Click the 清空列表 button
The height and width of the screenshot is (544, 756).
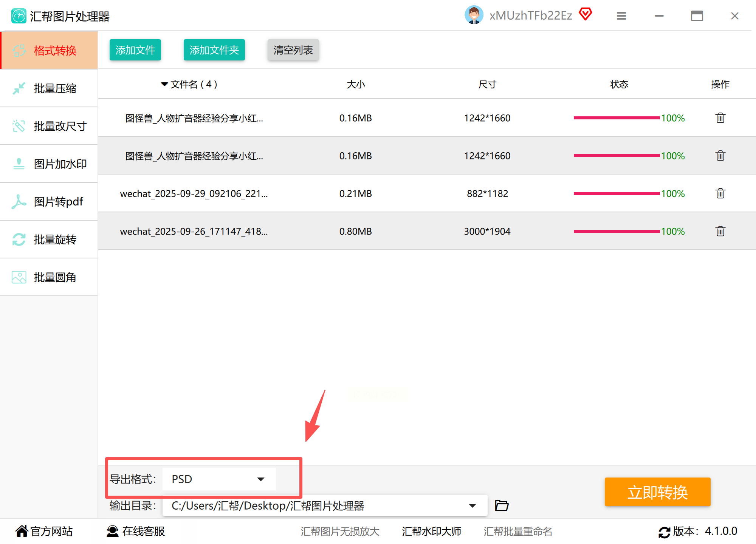[293, 50]
